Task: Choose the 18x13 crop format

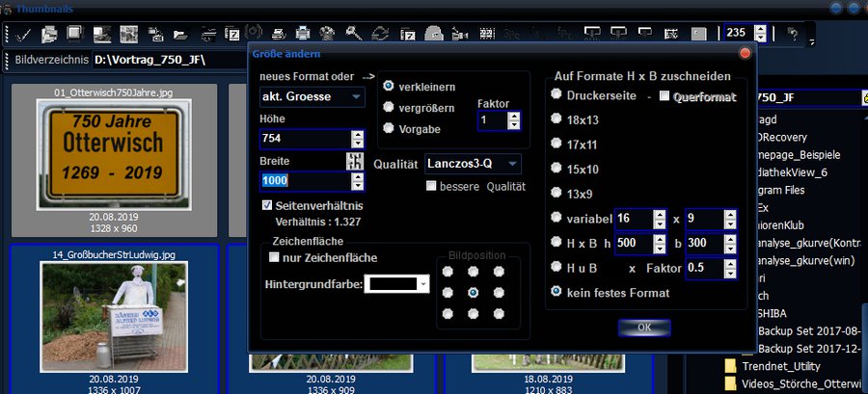Action: [x=556, y=119]
